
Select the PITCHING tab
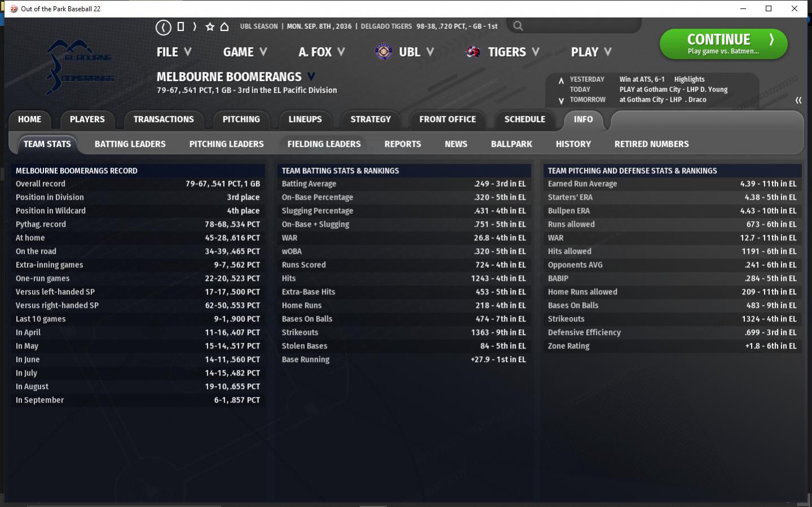242,120
